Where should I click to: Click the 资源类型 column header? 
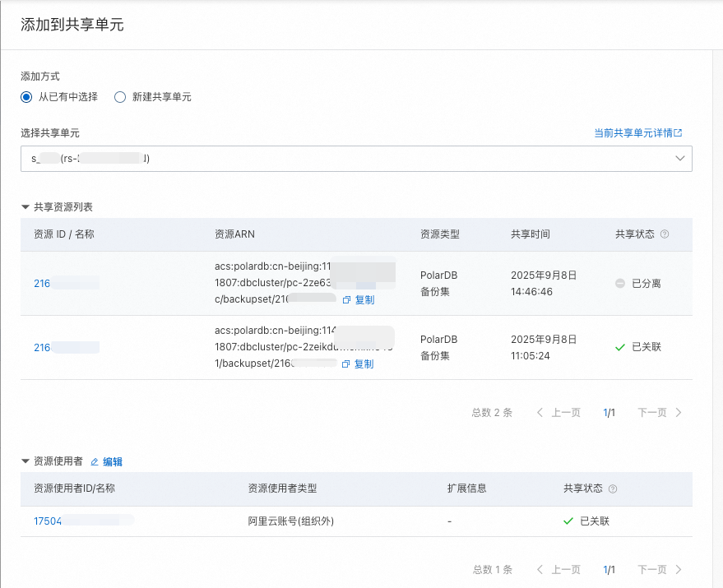click(440, 234)
